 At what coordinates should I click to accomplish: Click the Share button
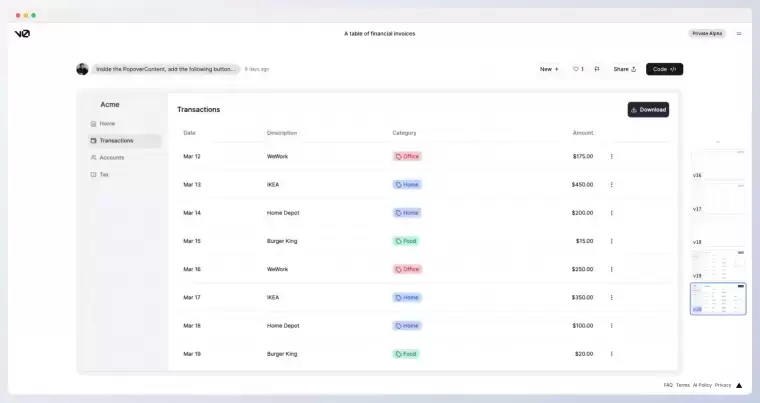point(624,69)
